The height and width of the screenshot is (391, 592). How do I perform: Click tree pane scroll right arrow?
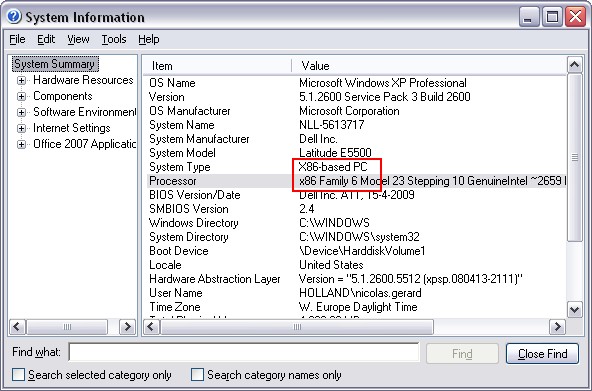128,327
